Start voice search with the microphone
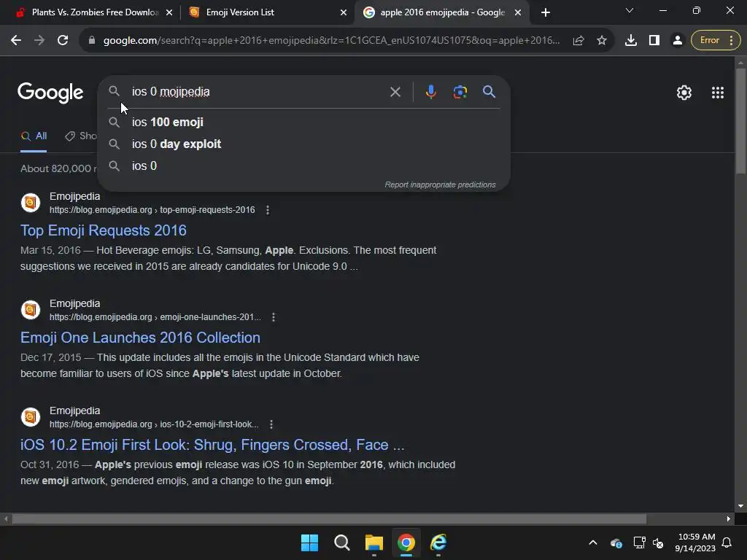Image resolution: width=747 pixels, height=560 pixels. click(430, 92)
